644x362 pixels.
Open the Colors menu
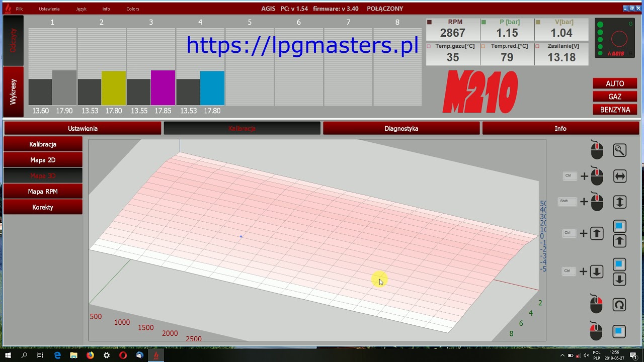[133, 9]
